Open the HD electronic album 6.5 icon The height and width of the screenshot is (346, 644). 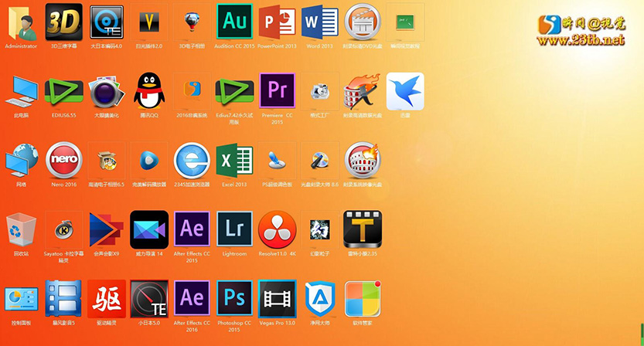coord(107,160)
